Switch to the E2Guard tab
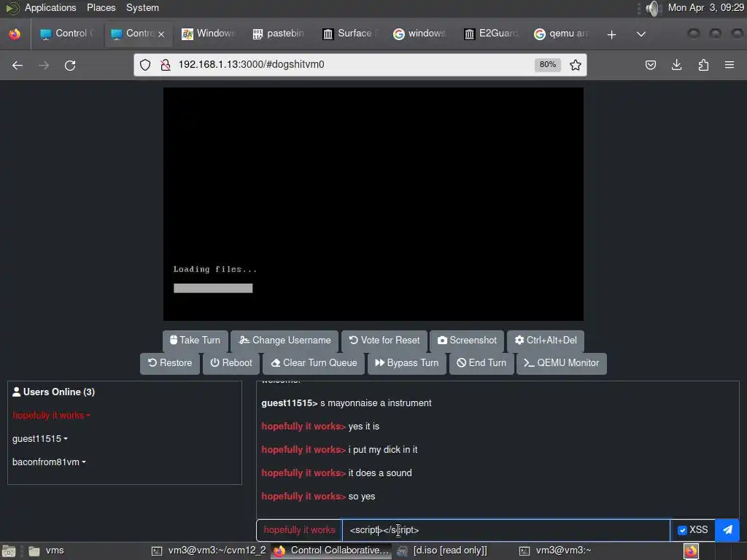Screen dimensions: 747x560 point(490,34)
